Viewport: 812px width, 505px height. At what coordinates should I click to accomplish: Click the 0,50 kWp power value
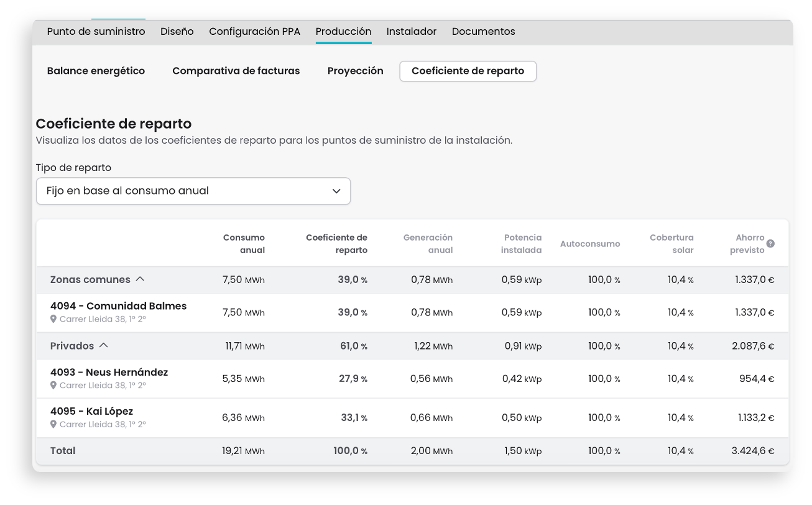point(522,417)
